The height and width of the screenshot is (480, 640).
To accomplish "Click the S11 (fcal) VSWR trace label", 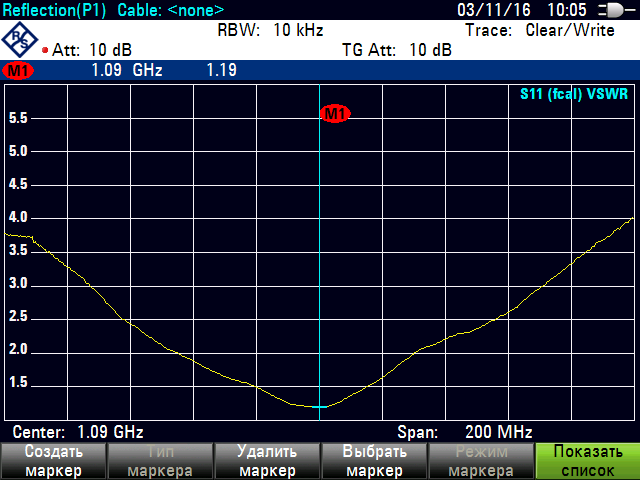I will click(575, 94).
